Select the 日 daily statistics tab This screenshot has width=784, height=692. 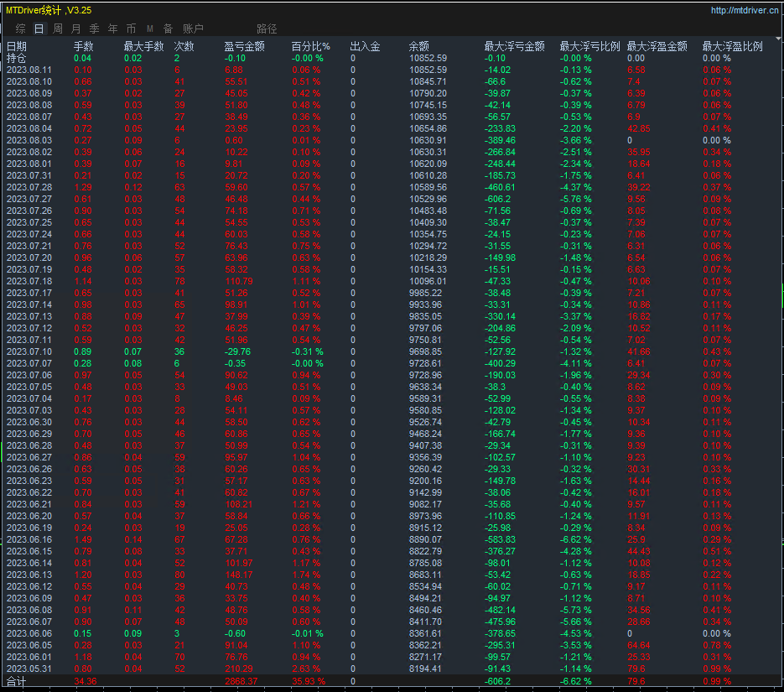coord(39,29)
